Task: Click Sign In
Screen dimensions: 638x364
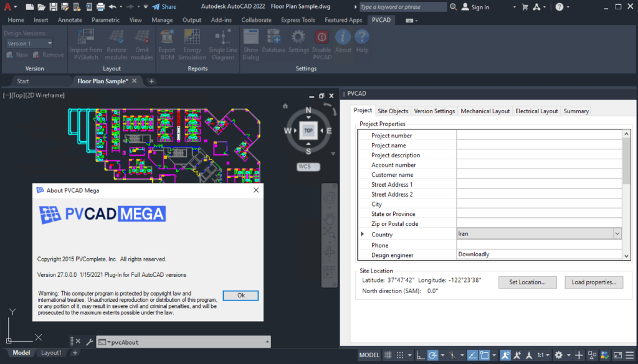Action: click(x=475, y=7)
